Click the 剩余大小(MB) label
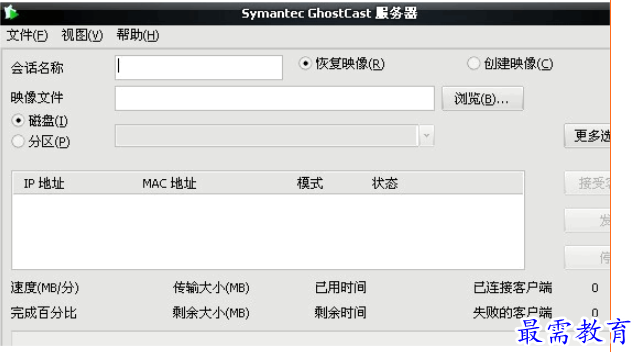Screen dimensions: 639x363 click(x=211, y=313)
